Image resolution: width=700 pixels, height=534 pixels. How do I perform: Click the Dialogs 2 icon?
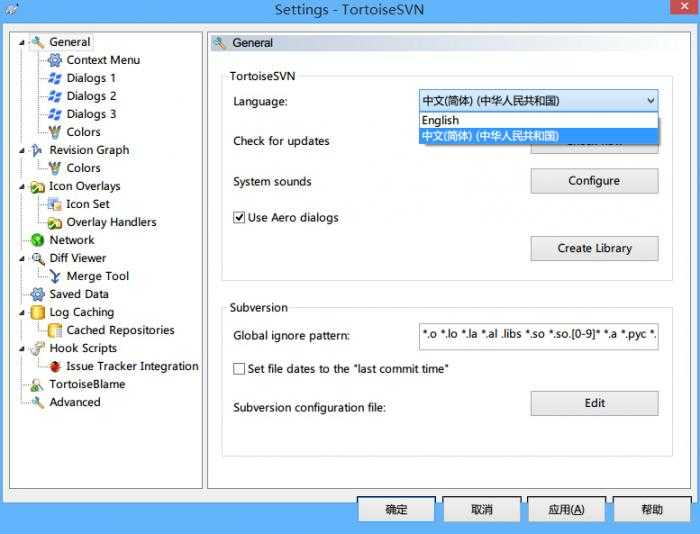54,96
